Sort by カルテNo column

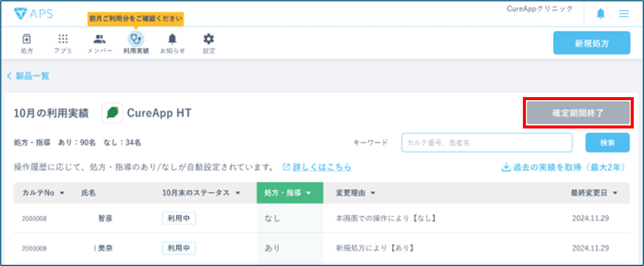pyautogui.click(x=43, y=193)
